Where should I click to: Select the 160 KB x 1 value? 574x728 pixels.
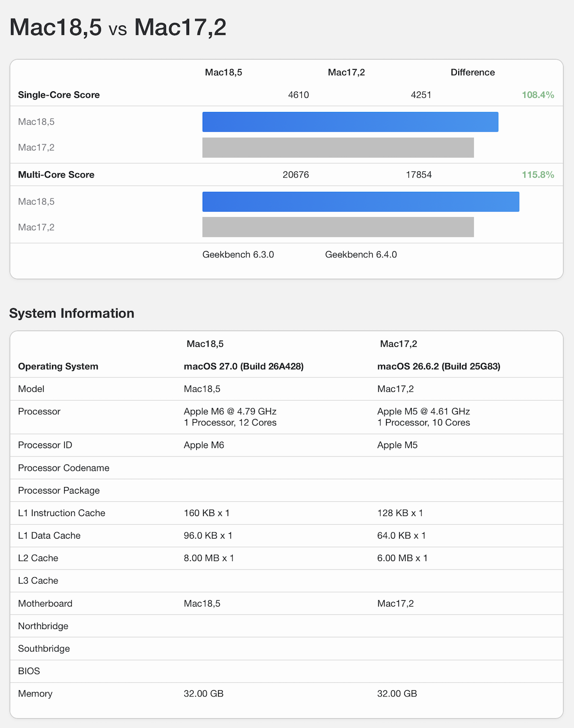tap(207, 513)
